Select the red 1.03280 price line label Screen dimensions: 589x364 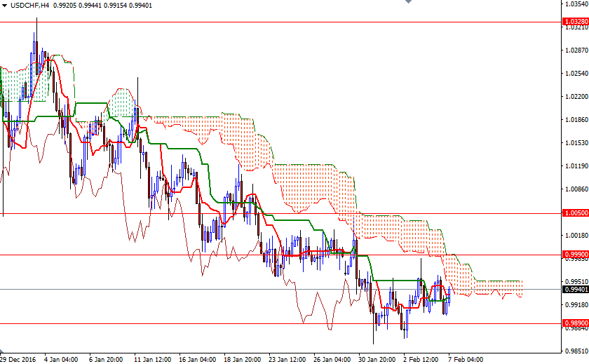pyautogui.click(x=575, y=22)
